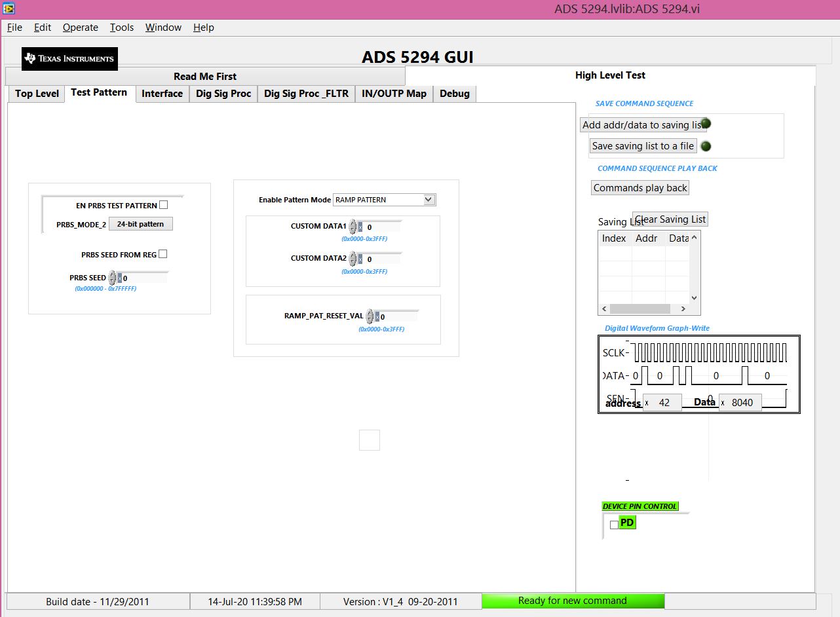Screen dimensions: 840x617
Task: Switch to the Read Me First tab
Action: (x=205, y=76)
